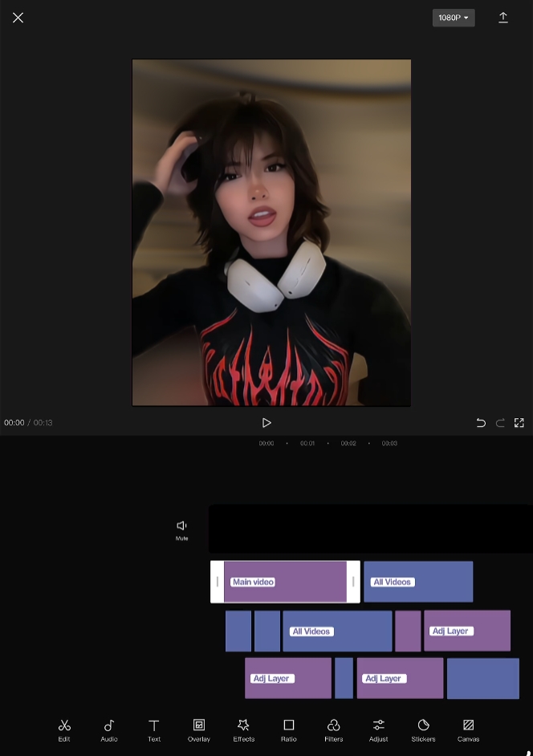Open the Stickers tool
Screen dimensions: 533x756
[x=424, y=729]
